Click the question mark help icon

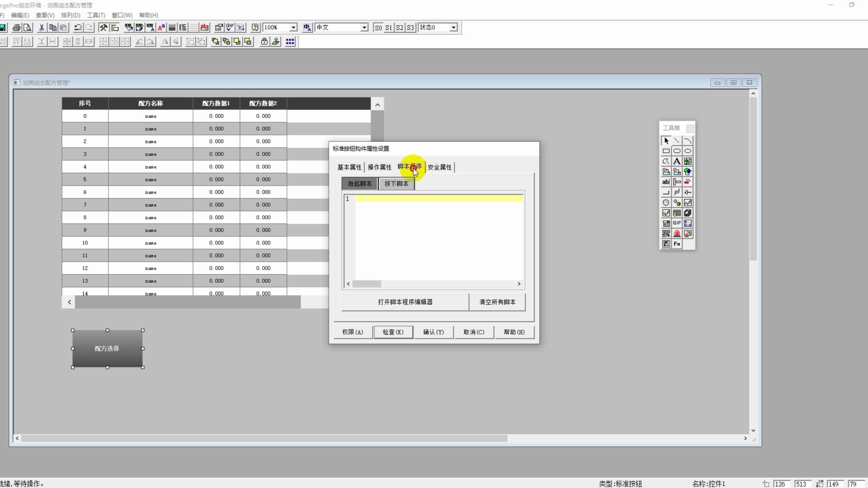pos(255,28)
